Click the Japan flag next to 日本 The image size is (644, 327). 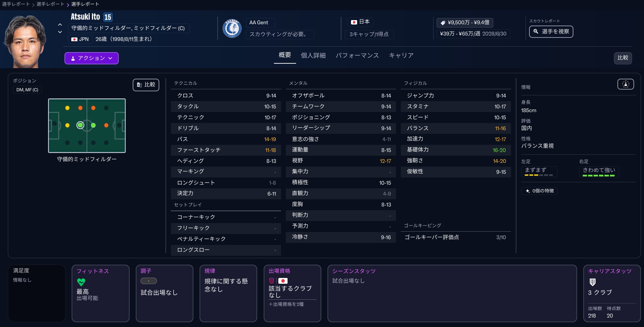(x=354, y=22)
